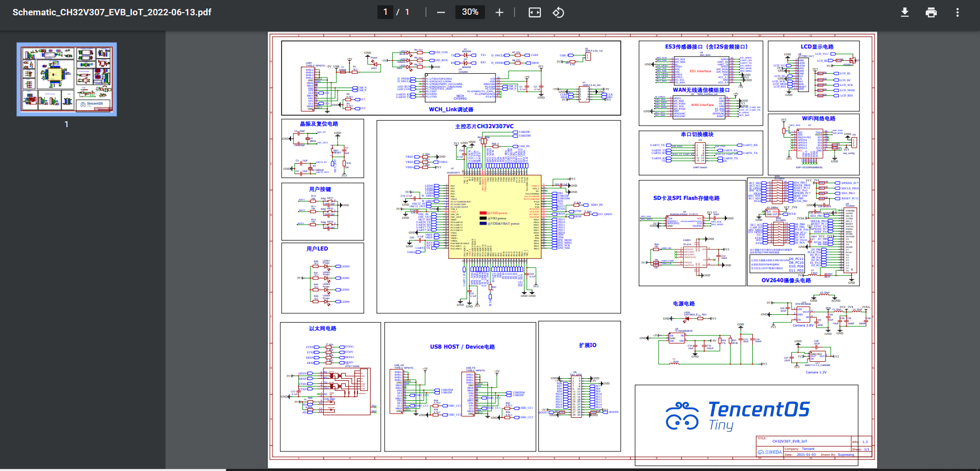
Task: Click the USB HOST / Device section heading
Action: (x=462, y=347)
